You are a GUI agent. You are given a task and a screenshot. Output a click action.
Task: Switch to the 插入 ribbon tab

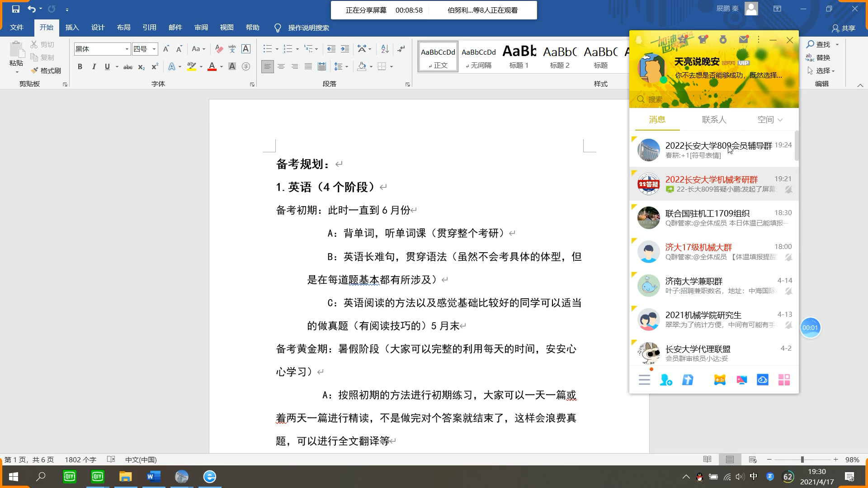pos(72,28)
